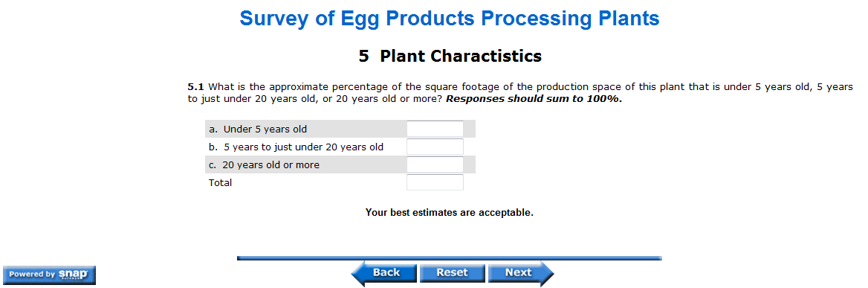Advance to next page with Next button

click(x=521, y=273)
